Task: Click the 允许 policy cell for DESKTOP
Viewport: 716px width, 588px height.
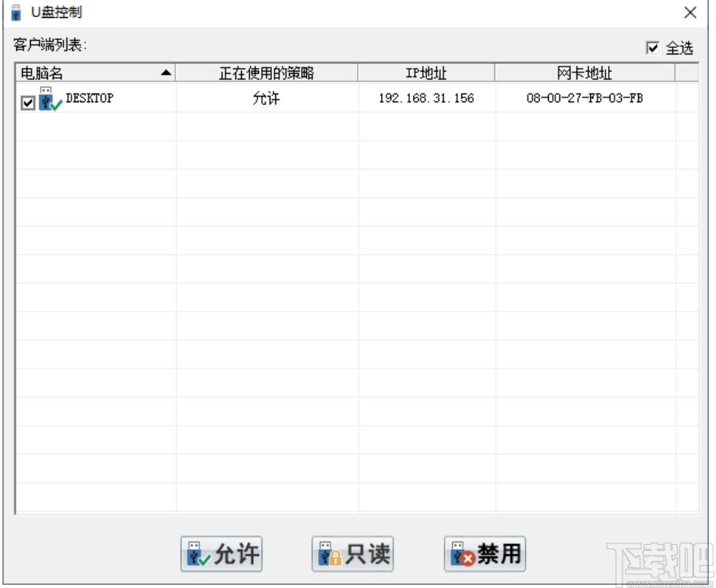Action: pyautogui.click(x=268, y=98)
